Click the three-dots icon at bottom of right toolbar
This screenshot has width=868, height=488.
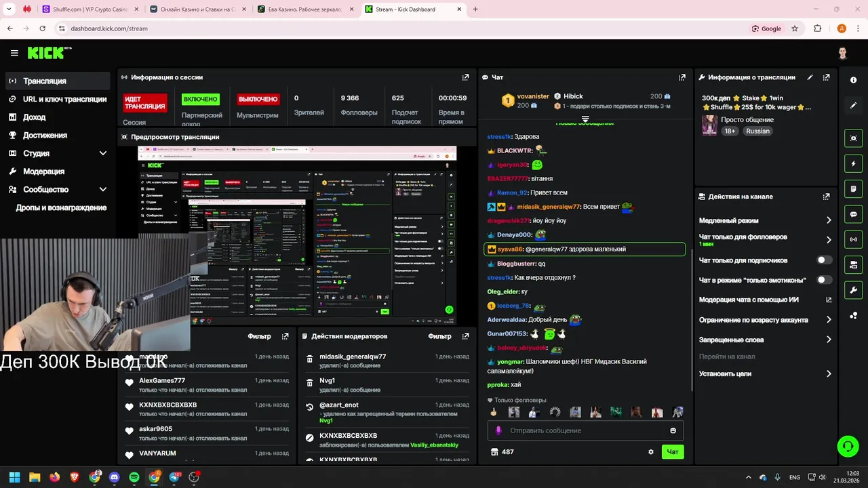(x=853, y=315)
